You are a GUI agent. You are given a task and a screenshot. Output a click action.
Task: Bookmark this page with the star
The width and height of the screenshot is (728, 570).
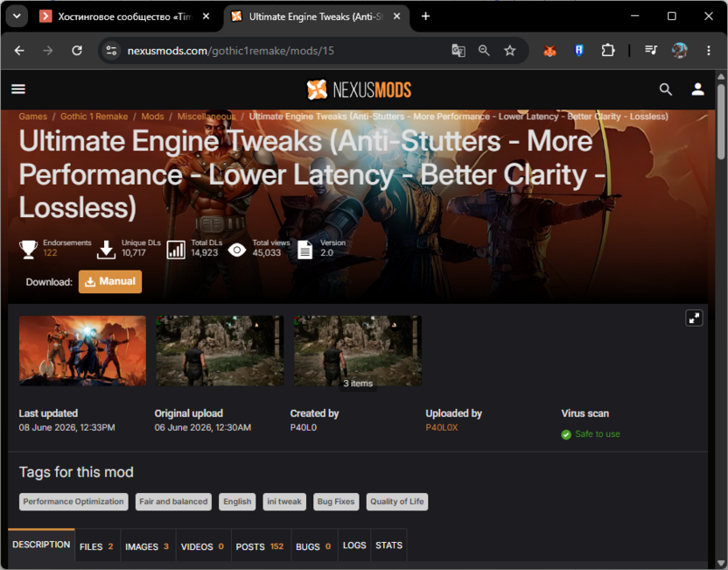pyautogui.click(x=510, y=51)
